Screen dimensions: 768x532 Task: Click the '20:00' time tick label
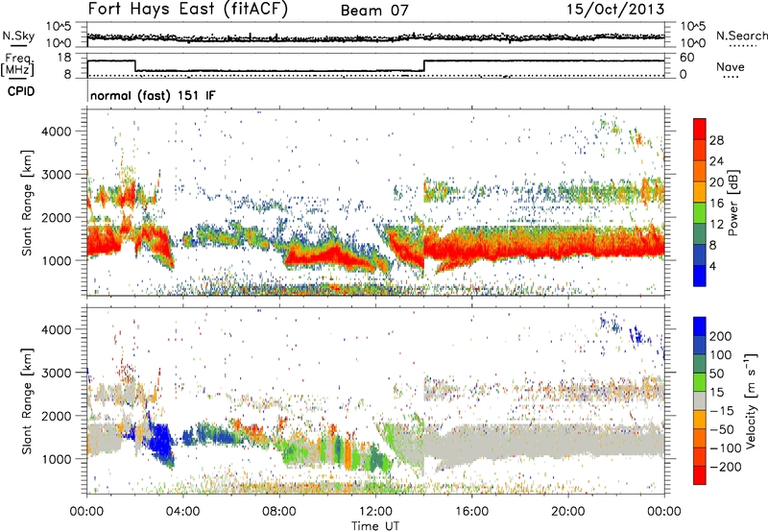pyautogui.click(x=567, y=512)
